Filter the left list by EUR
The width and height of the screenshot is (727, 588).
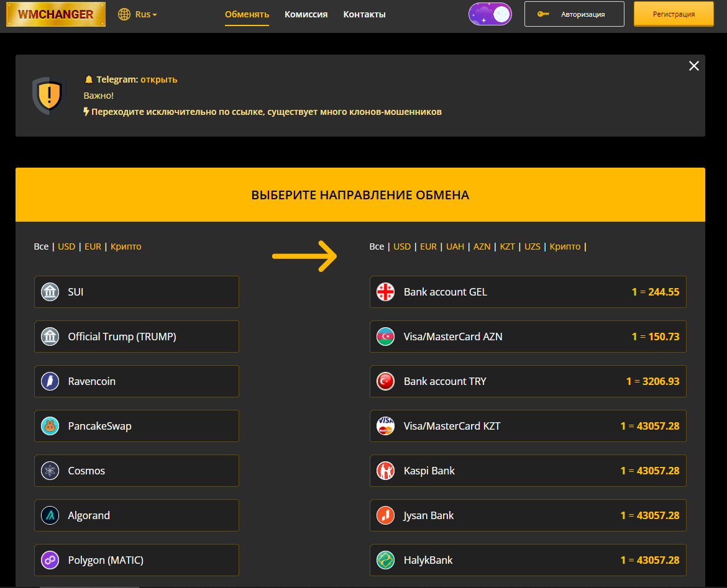click(x=93, y=247)
